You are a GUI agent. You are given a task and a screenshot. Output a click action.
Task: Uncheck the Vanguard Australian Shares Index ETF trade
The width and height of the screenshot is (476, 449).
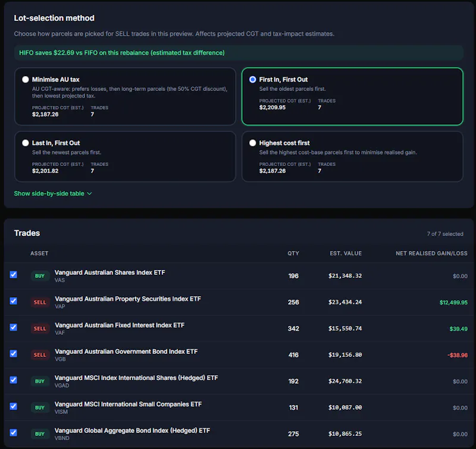[x=13, y=275]
